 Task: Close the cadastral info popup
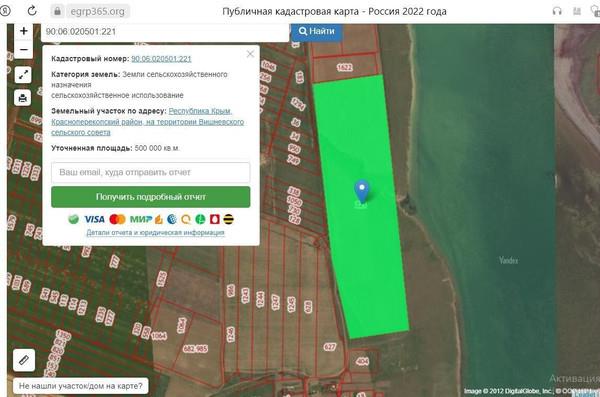coord(250,54)
